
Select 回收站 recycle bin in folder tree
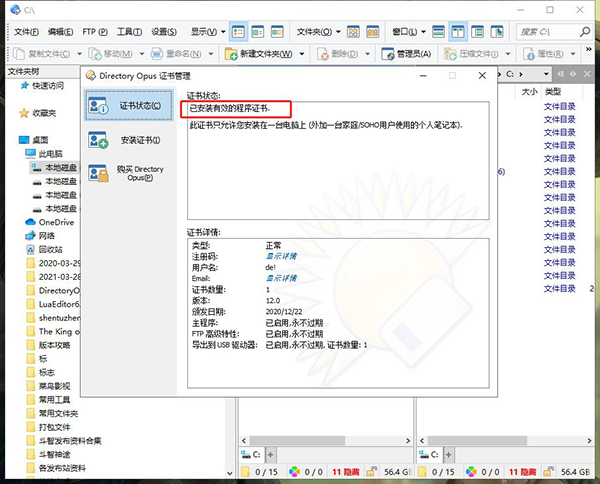tap(50, 249)
